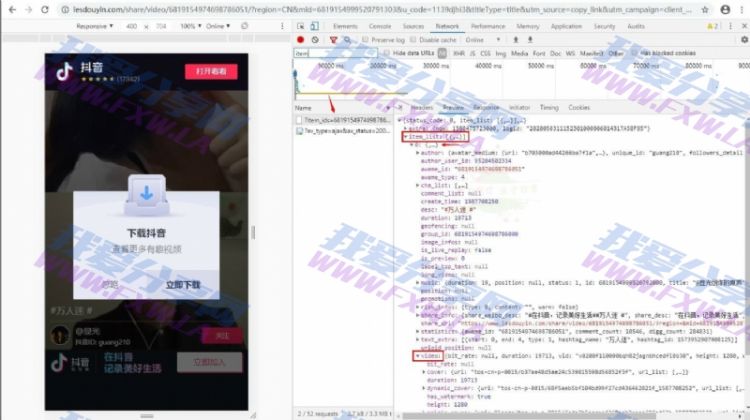Click the 关注 follow button

(x=222, y=336)
